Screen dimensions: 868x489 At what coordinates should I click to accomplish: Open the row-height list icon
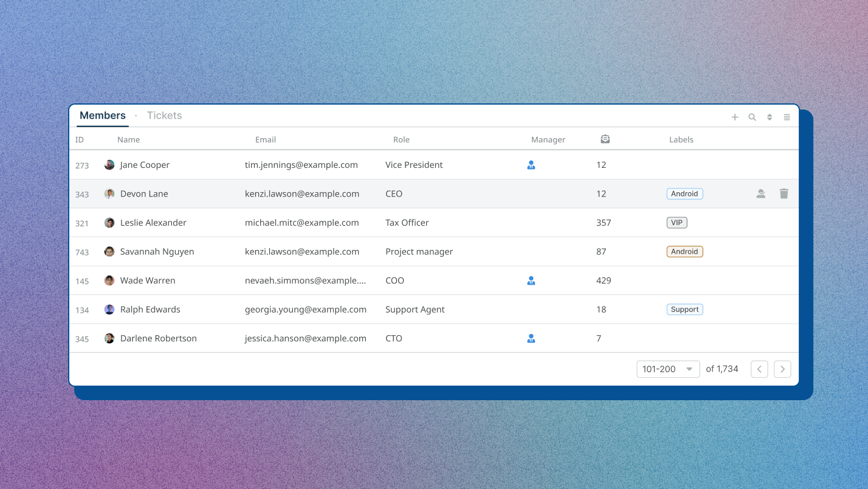click(x=787, y=117)
